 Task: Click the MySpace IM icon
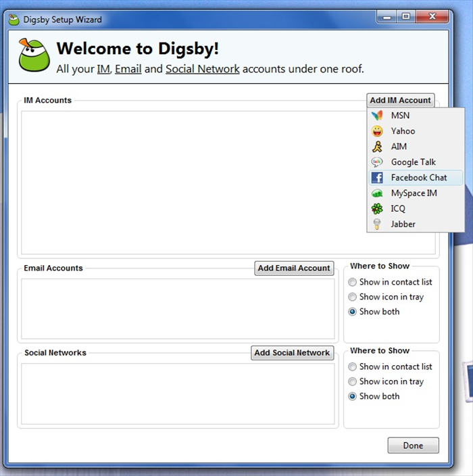coord(377,193)
